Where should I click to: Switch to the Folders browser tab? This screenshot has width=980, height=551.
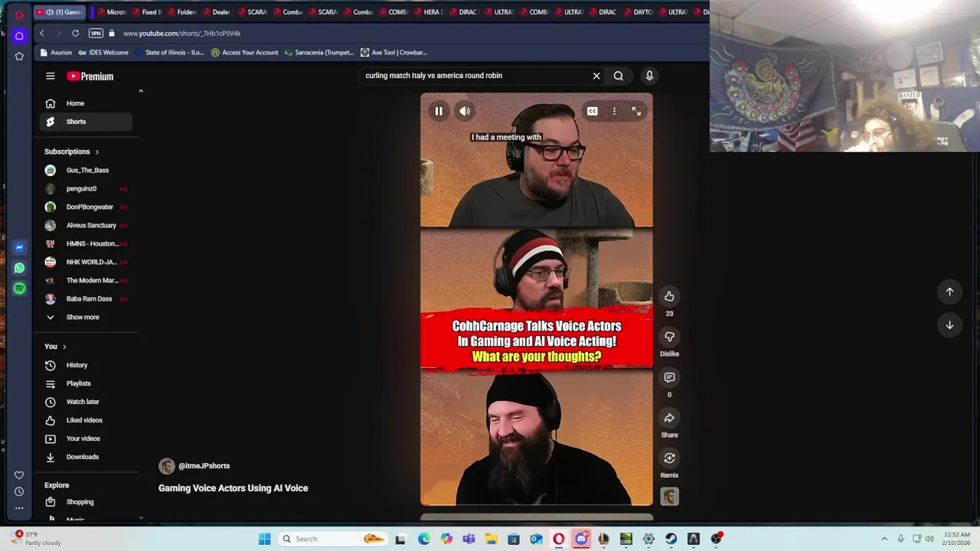pyautogui.click(x=181, y=12)
